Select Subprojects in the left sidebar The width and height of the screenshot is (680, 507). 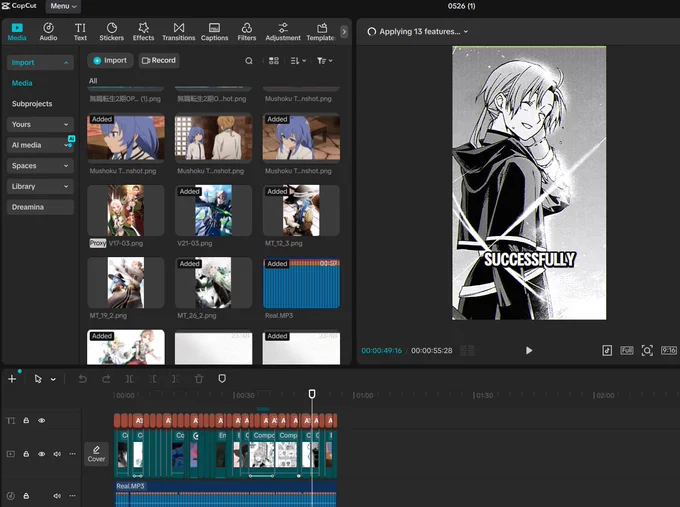pos(32,104)
